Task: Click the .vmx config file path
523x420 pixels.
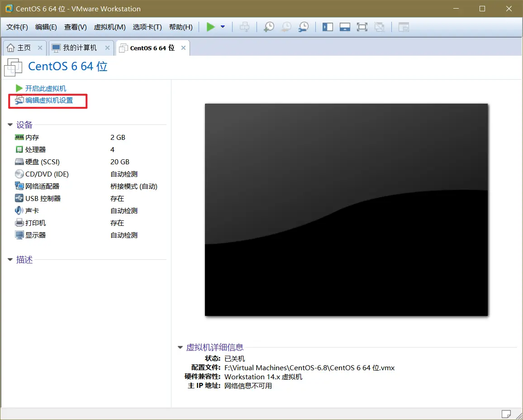Action: point(309,367)
